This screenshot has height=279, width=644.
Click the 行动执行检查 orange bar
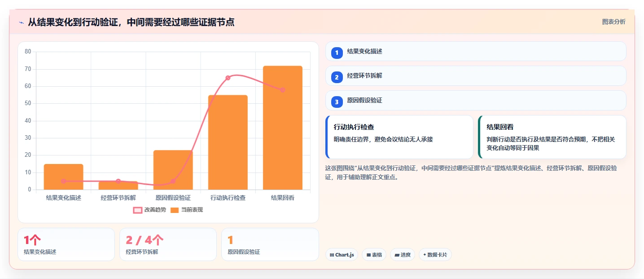click(228, 142)
